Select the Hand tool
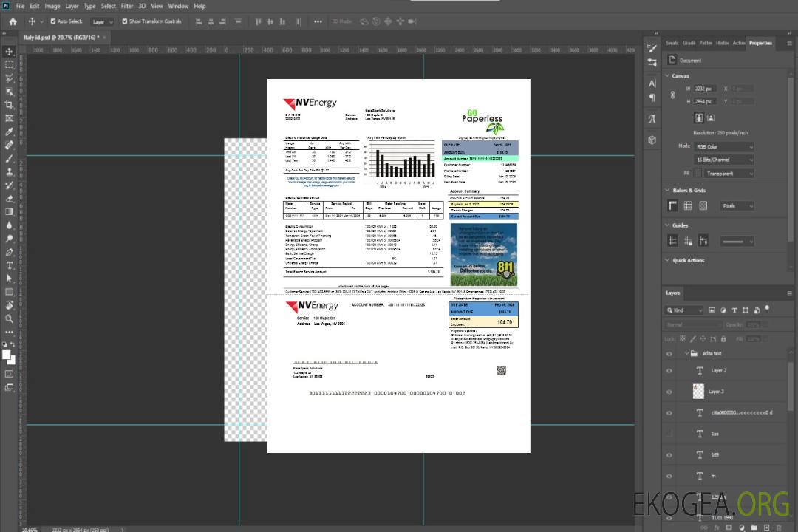The image size is (798, 532). [x=9, y=305]
